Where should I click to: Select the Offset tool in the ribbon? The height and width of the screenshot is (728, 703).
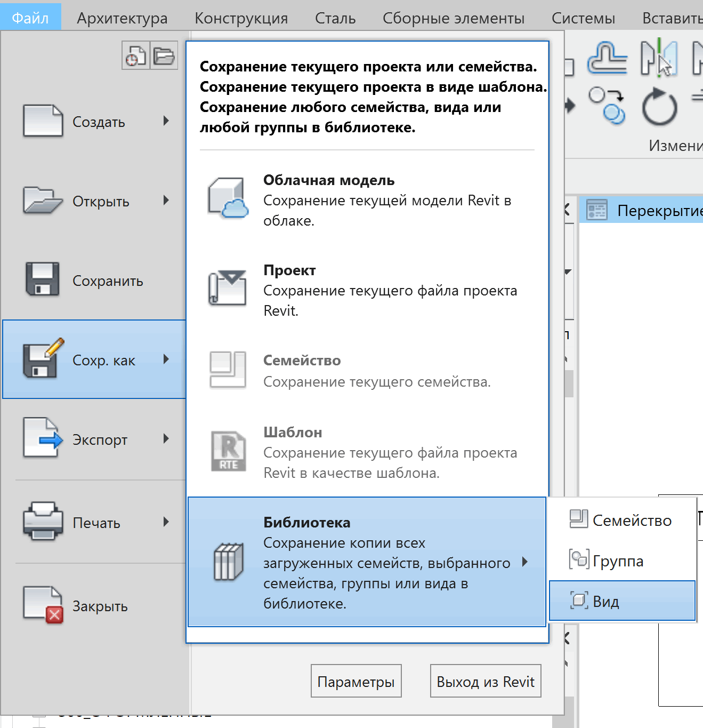(608, 58)
